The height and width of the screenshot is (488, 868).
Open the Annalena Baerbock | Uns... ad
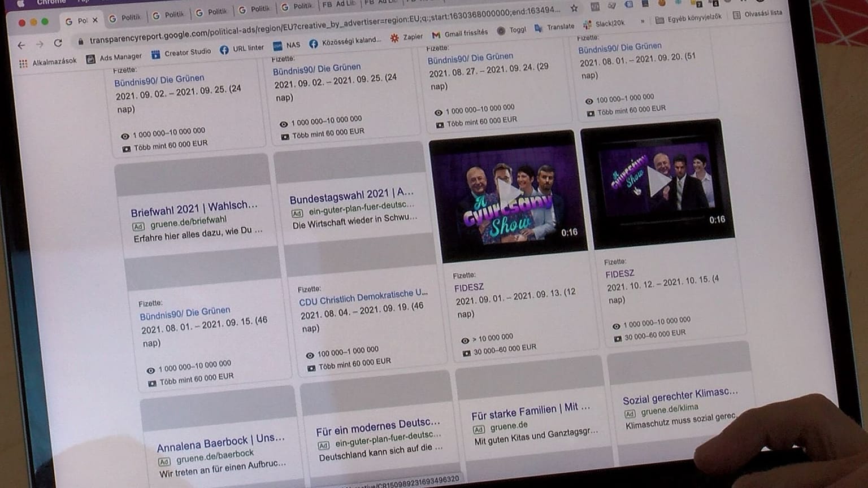click(220, 443)
